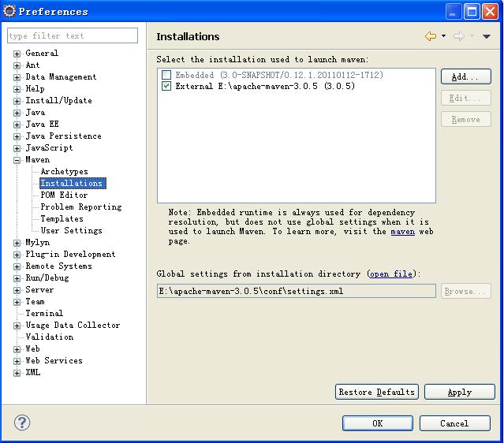Expand the Server node
Image resolution: width=504 pixels, height=443 pixels.
pos(17,290)
